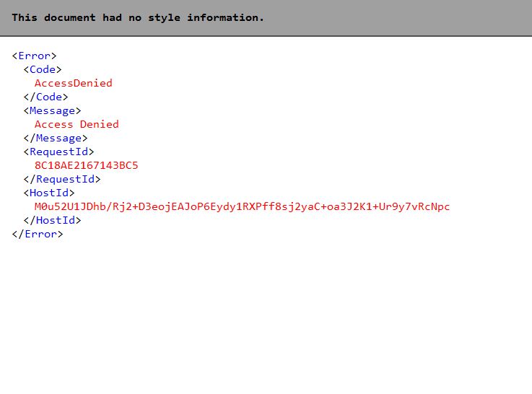Select the request ID value 8C18AE2167143BC5

(86, 165)
